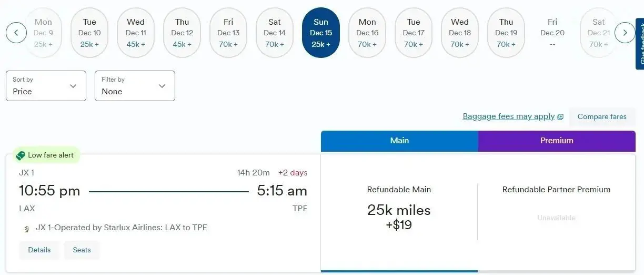Select Sat Dec 14 date pill
The height and width of the screenshot is (275, 644).
point(275,33)
